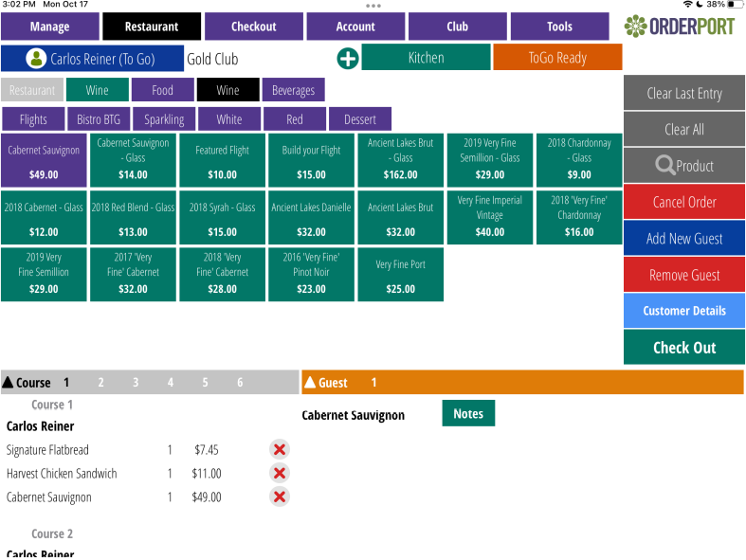This screenshot has width=746, height=560.
Task: Open the Manage tab
Action: (x=50, y=27)
